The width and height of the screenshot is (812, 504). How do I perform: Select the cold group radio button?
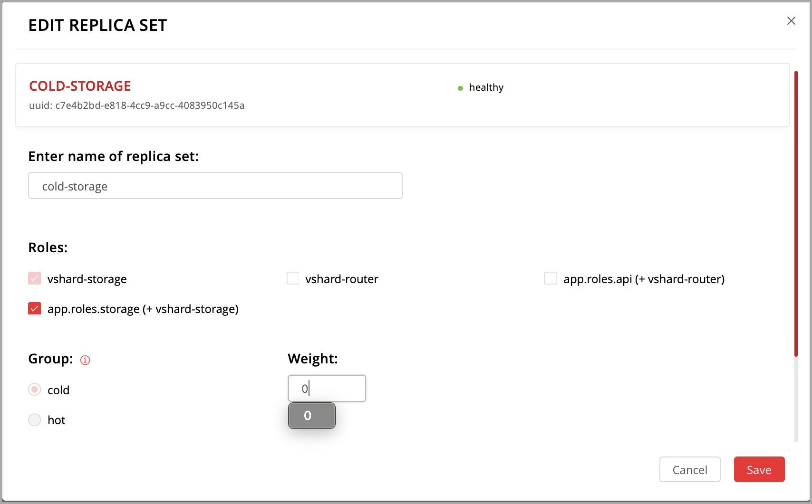point(35,390)
